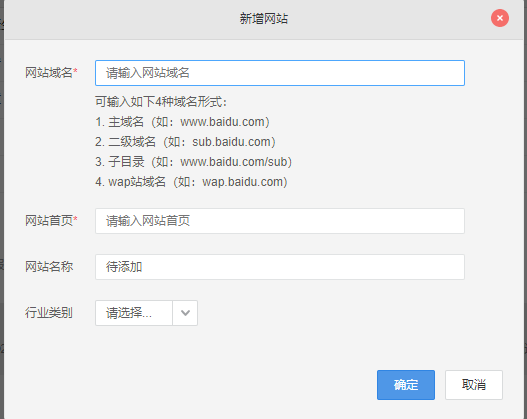This screenshot has height=419, width=527.
Task: Click the 子目录 www.baidu.com/sub example line
Action: (x=193, y=162)
